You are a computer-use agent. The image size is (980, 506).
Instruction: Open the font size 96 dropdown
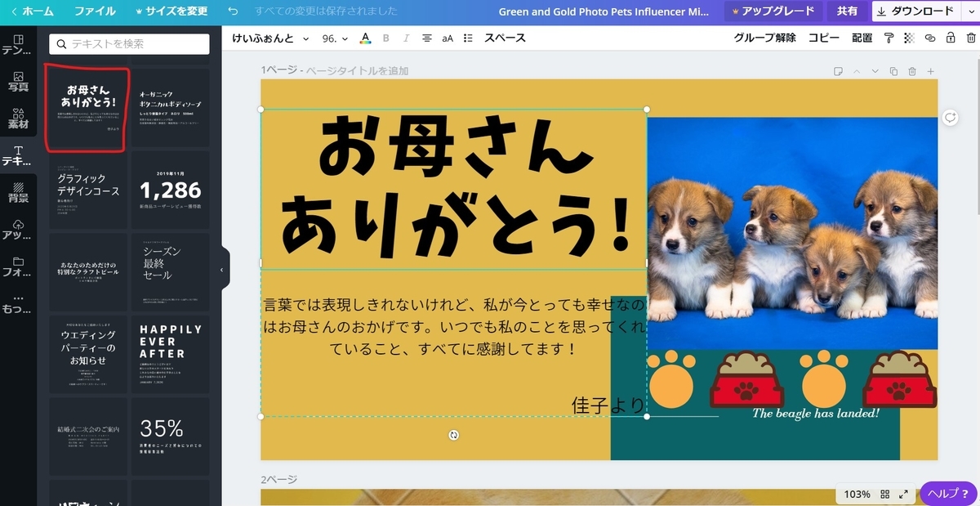click(333, 38)
